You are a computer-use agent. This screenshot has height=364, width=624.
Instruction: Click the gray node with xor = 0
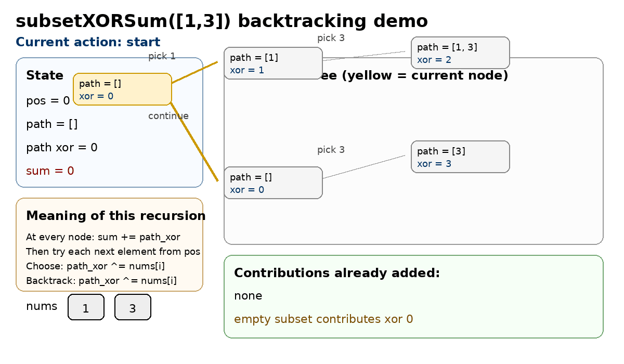click(x=273, y=183)
